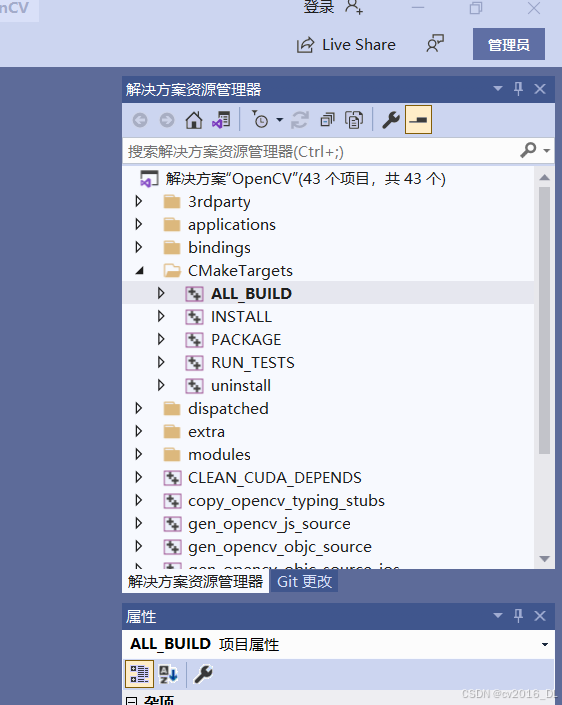
Task: Toggle auto-hide pin on Properties panel
Action: (x=518, y=616)
